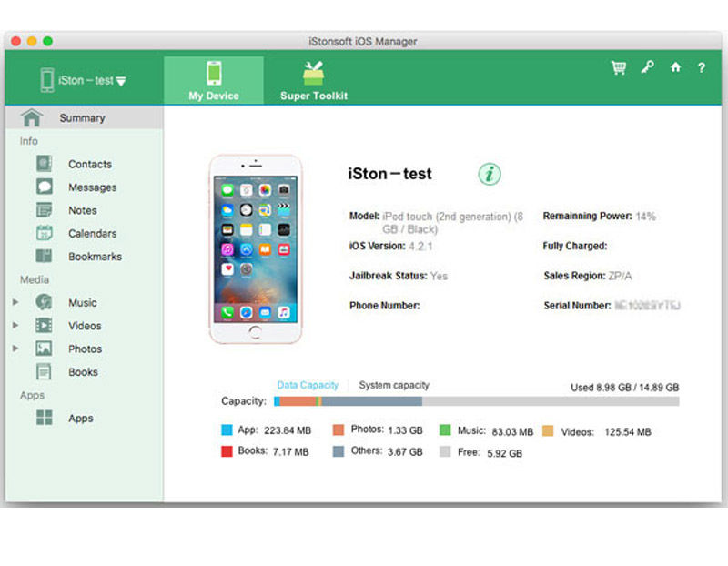Click the Books sidebar icon
Image resolution: width=728 pixels, height=566 pixels.
(x=44, y=371)
